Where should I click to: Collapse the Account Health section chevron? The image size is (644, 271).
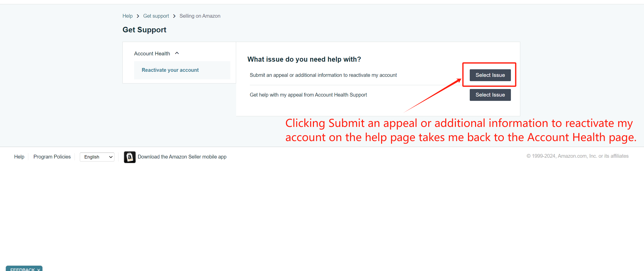click(177, 53)
